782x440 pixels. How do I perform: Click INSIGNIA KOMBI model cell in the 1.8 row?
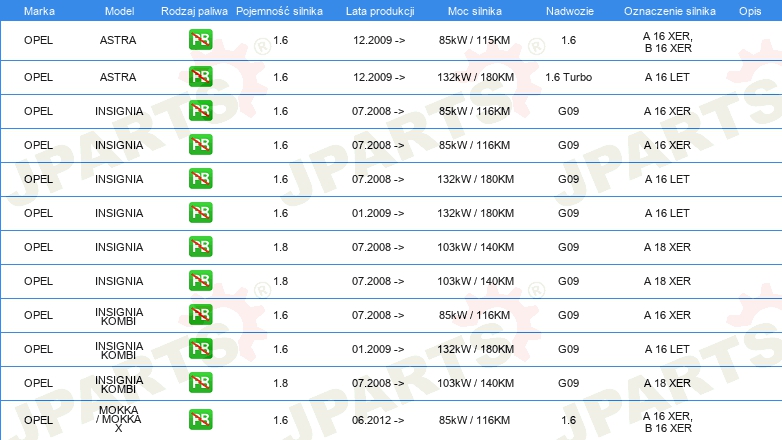click(119, 384)
